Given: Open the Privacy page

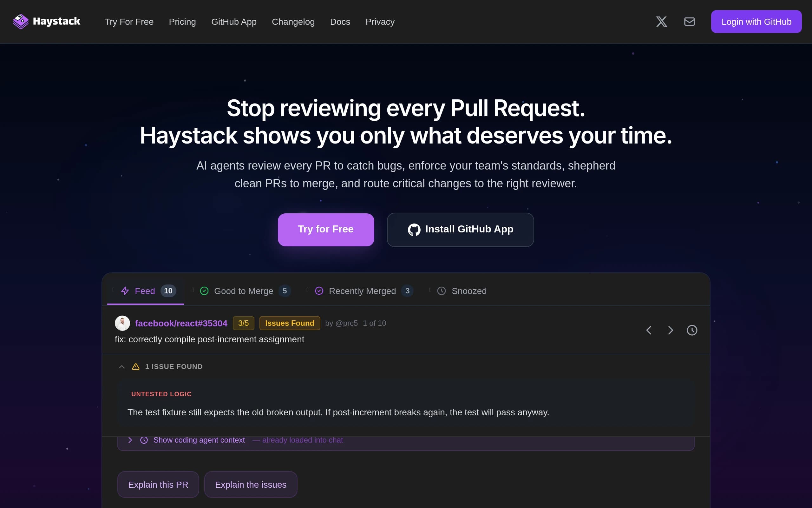Looking at the screenshot, I should point(380,22).
